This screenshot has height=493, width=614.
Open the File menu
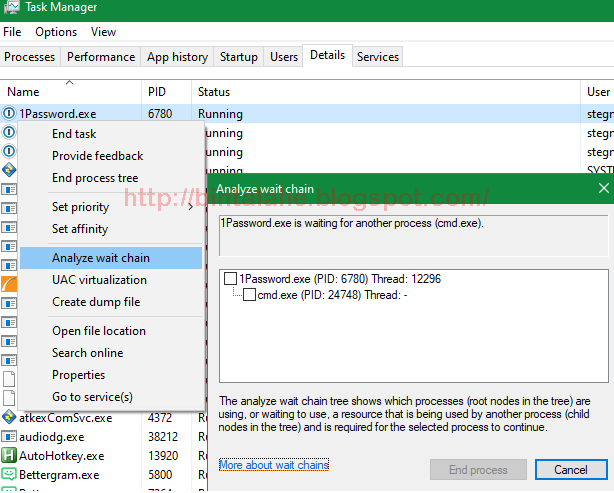tap(12, 32)
